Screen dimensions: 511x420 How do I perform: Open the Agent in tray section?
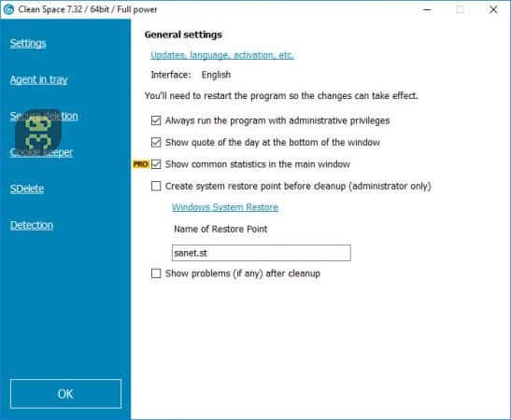tap(38, 79)
